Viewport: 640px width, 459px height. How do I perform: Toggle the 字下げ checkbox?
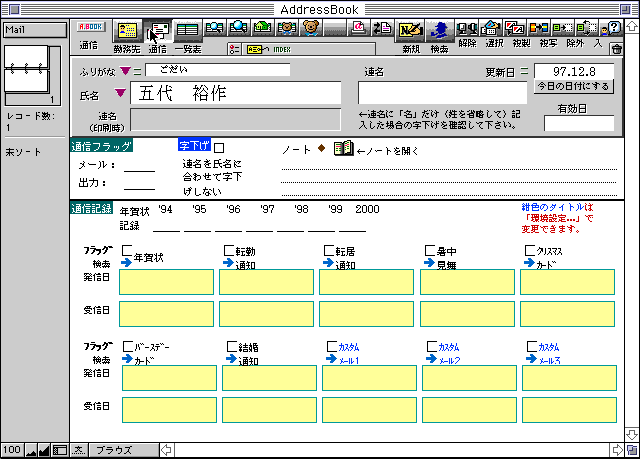(219, 148)
